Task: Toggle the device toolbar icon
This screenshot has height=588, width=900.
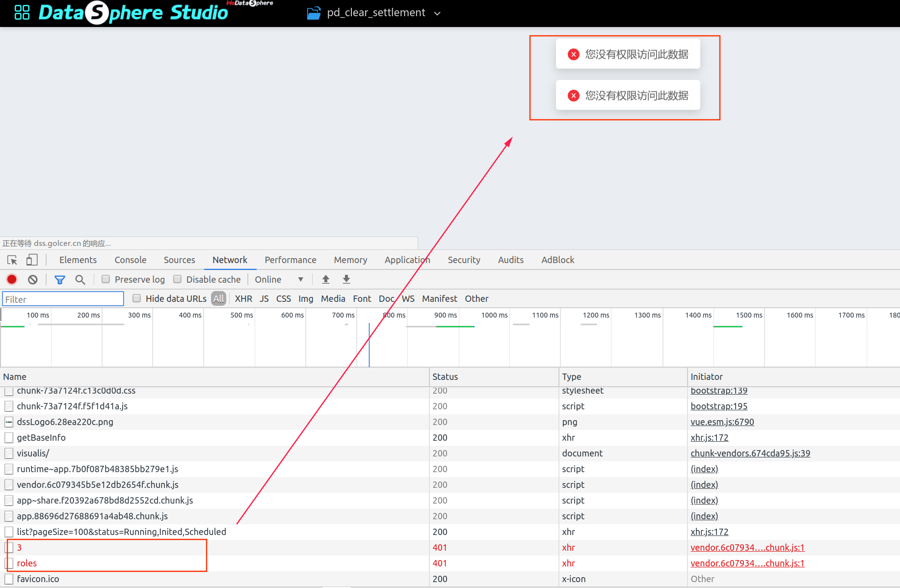Action: pyautogui.click(x=32, y=260)
